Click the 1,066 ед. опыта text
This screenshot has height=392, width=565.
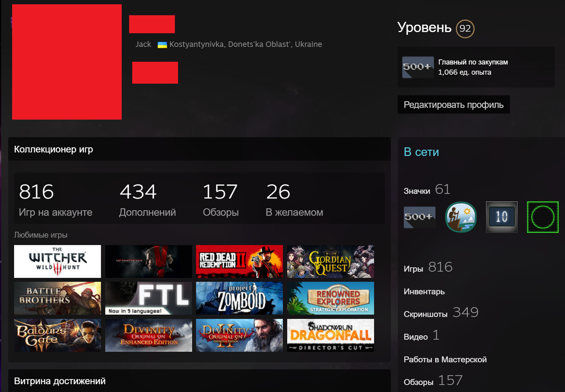tap(465, 72)
